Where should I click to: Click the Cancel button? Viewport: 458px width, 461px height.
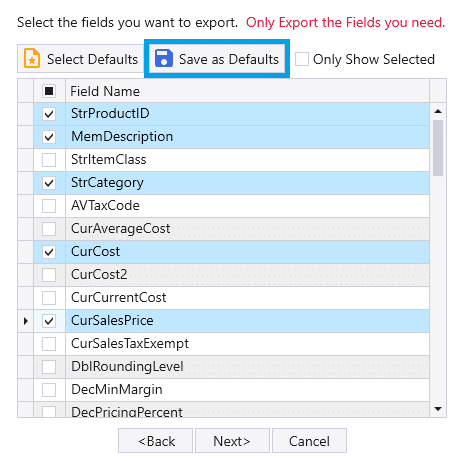(x=309, y=441)
